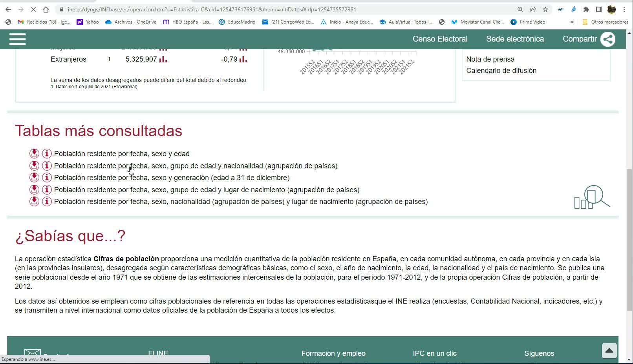Show info for 'grupo de edad y nacionalidad' table
This screenshot has width=633, height=364.
tap(47, 166)
